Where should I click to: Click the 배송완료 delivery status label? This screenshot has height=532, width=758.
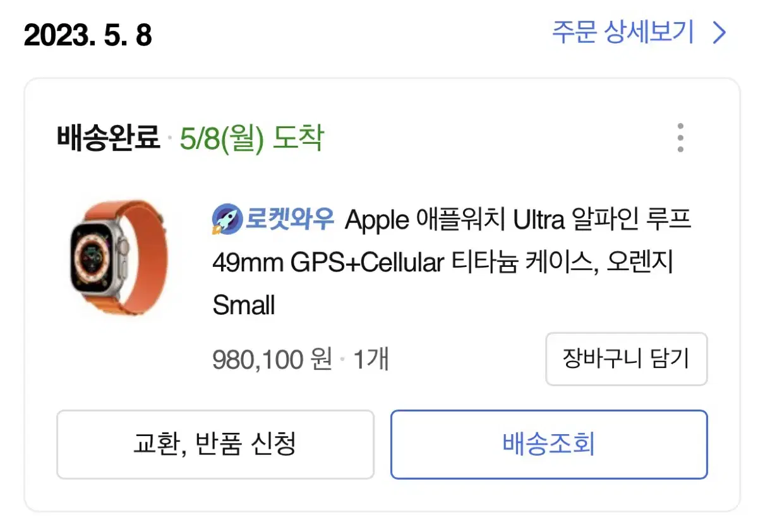(x=108, y=138)
